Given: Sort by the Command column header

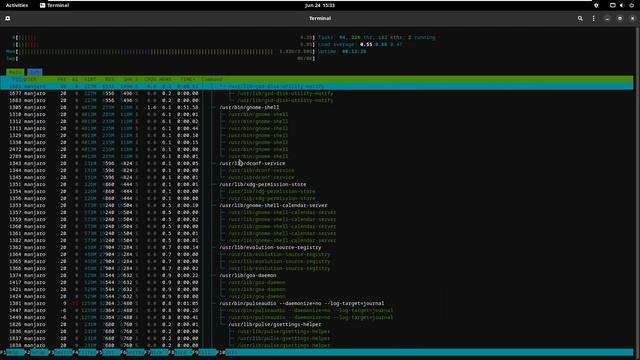Looking at the screenshot, I should (211, 79).
